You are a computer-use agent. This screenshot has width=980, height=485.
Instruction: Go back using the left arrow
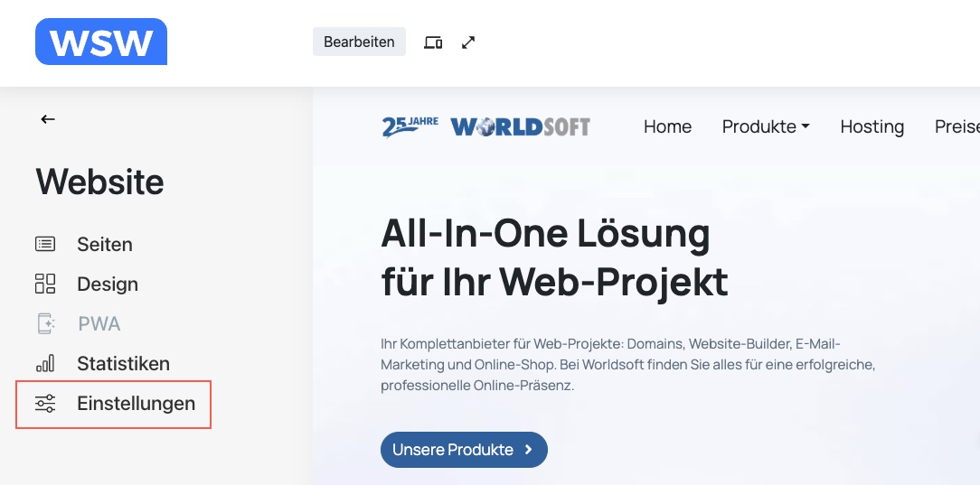click(48, 119)
